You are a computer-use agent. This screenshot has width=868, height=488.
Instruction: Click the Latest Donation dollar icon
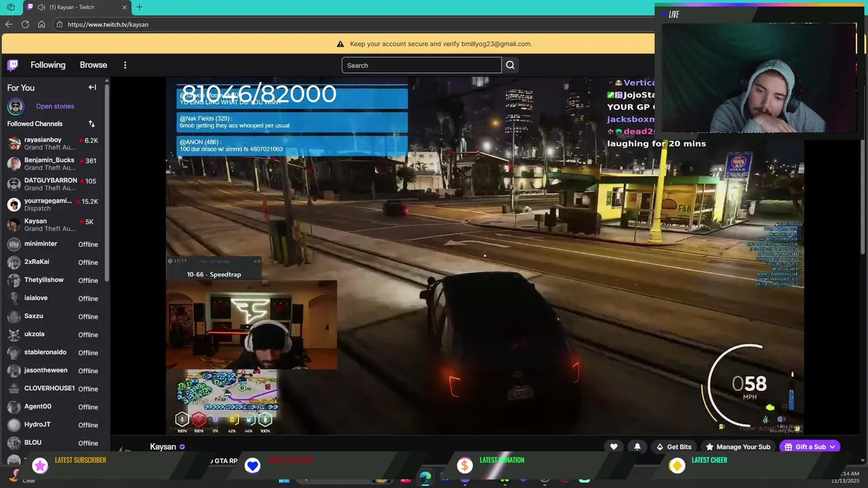465,465
